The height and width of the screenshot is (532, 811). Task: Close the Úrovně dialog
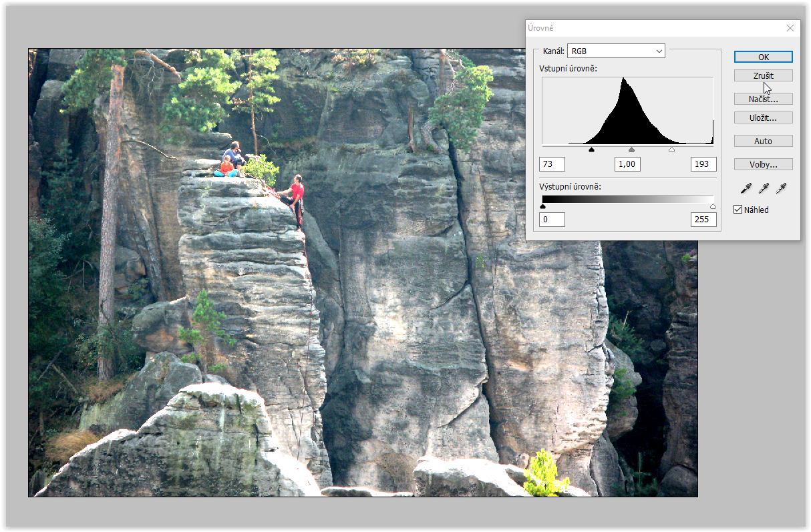point(790,28)
